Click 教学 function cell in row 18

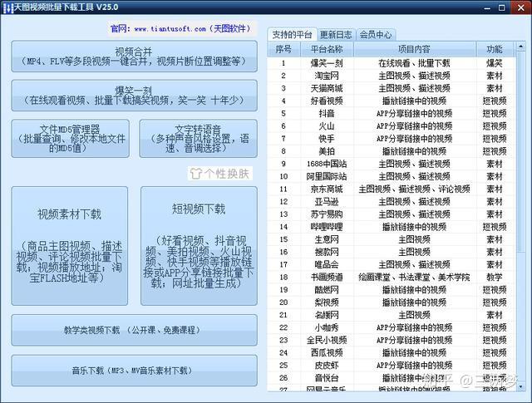pos(495,278)
